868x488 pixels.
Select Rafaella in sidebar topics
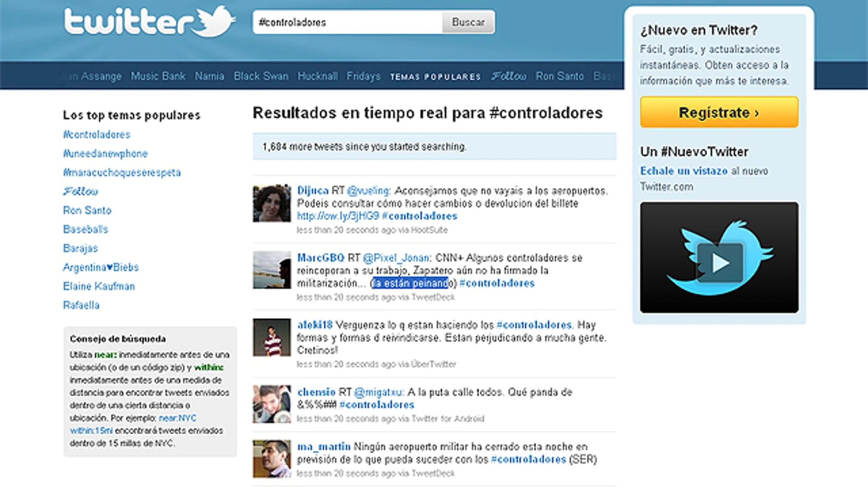[x=81, y=305]
